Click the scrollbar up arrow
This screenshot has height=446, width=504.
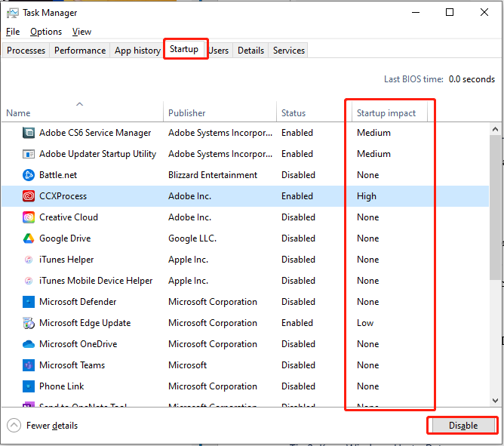495,129
